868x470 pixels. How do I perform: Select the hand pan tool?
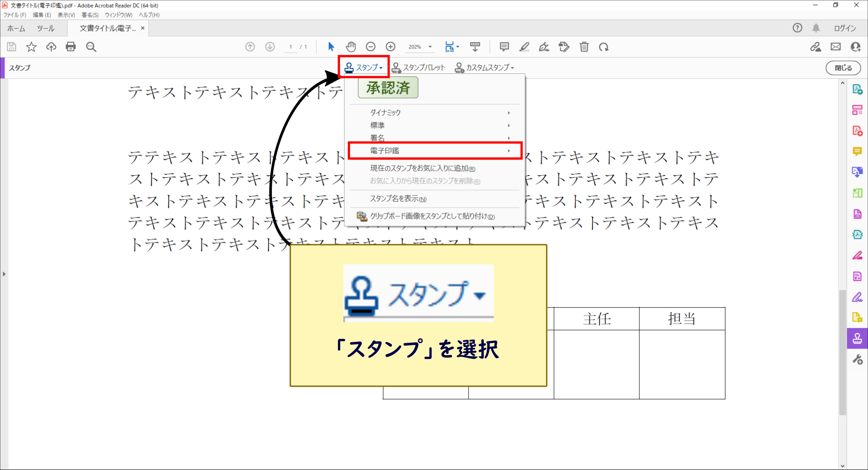point(351,47)
